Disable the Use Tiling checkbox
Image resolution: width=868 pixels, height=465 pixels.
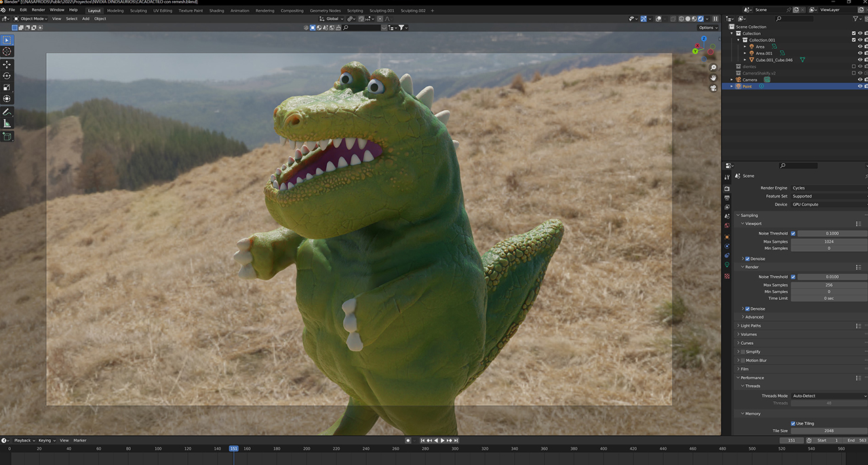(x=793, y=424)
